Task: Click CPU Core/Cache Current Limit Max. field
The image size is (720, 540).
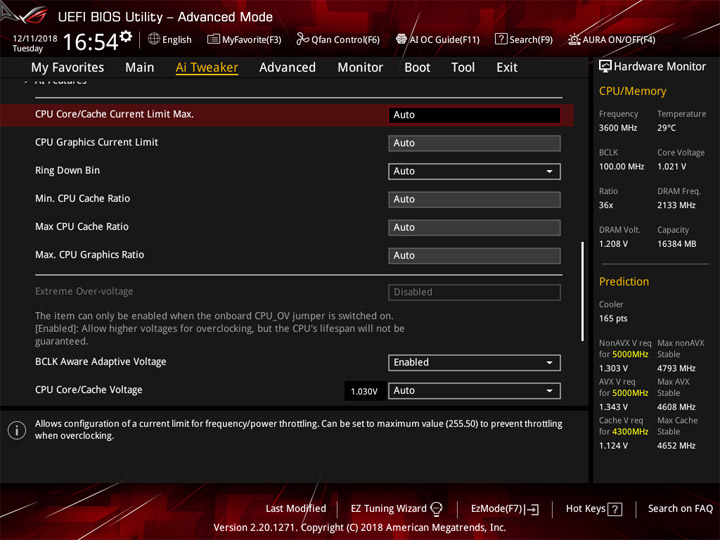Action: coord(474,115)
